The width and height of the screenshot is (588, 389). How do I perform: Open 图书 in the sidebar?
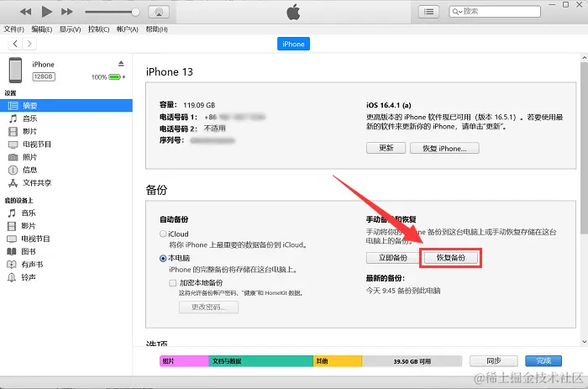(x=66, y=252)
